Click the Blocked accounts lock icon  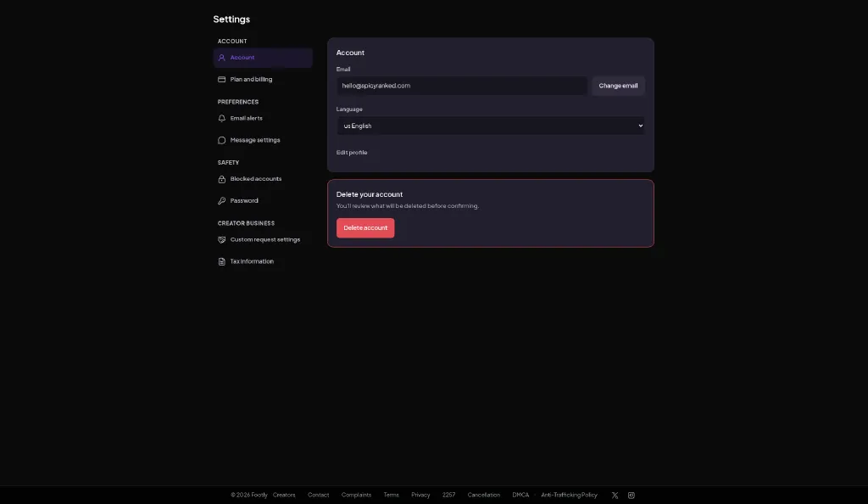tap(221, 179)
